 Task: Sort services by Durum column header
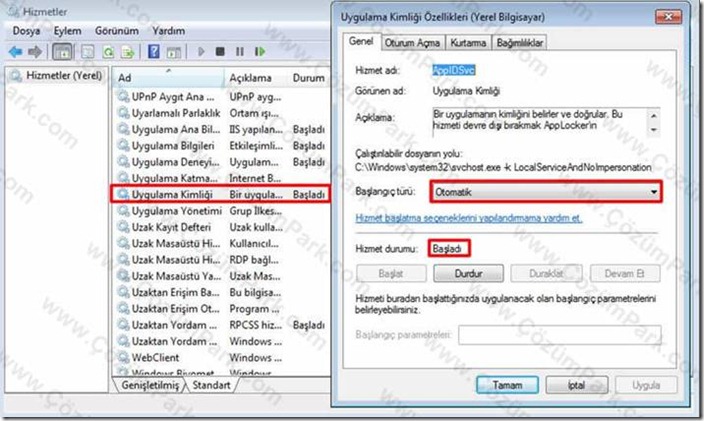309,78
